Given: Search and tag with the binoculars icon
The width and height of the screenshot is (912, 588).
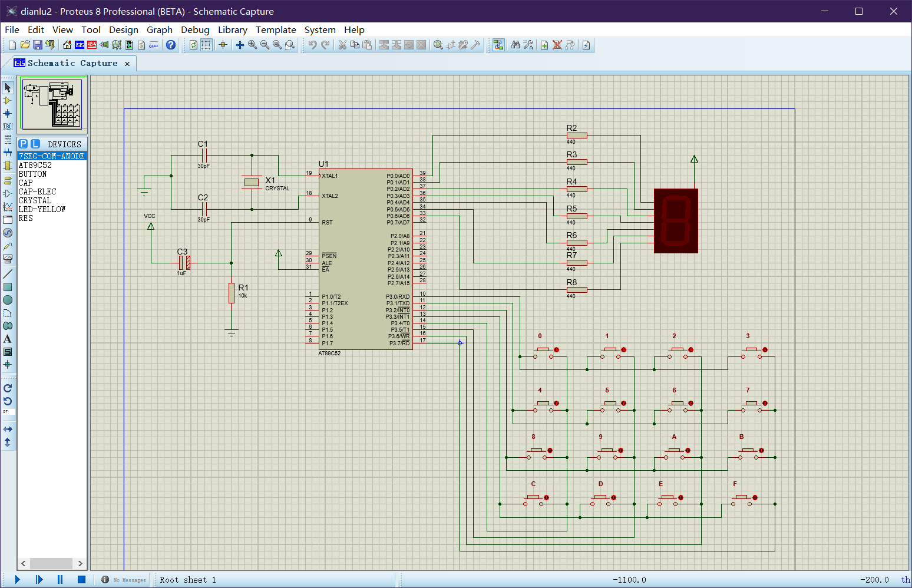Looking at the screenshot, I should 516,45.
